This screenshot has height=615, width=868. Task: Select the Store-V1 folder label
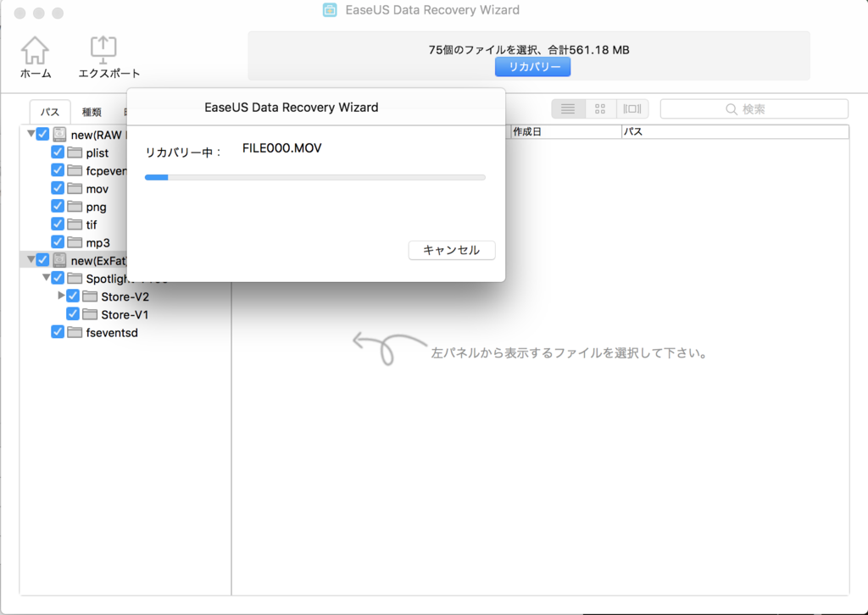point(125,314)
